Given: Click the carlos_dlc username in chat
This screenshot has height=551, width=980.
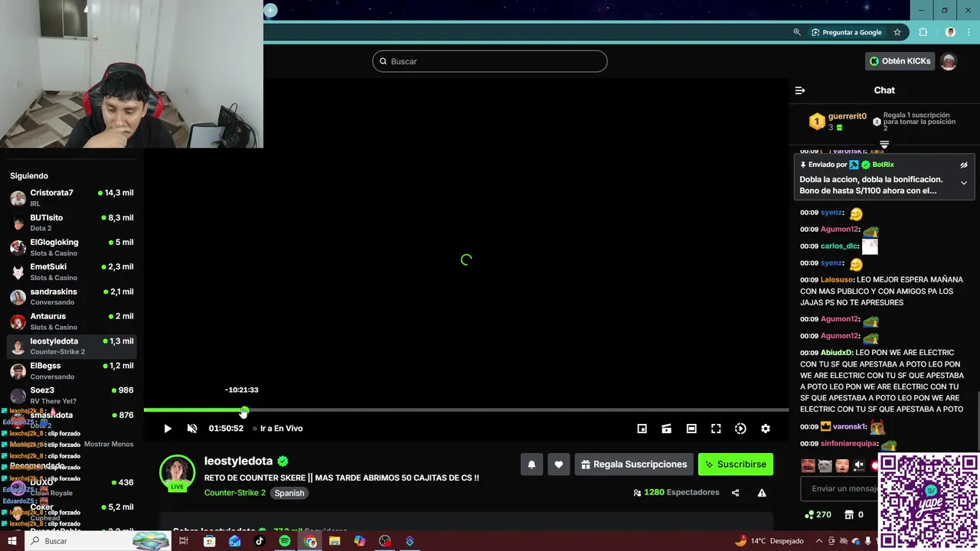Looking at the screenshot, I should (x=839, y=246).
